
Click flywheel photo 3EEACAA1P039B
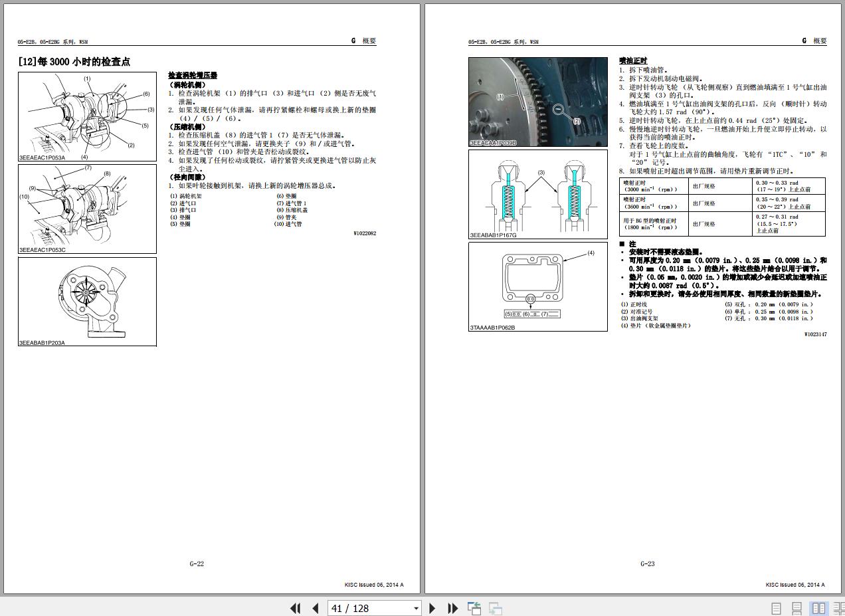[538, 102]
